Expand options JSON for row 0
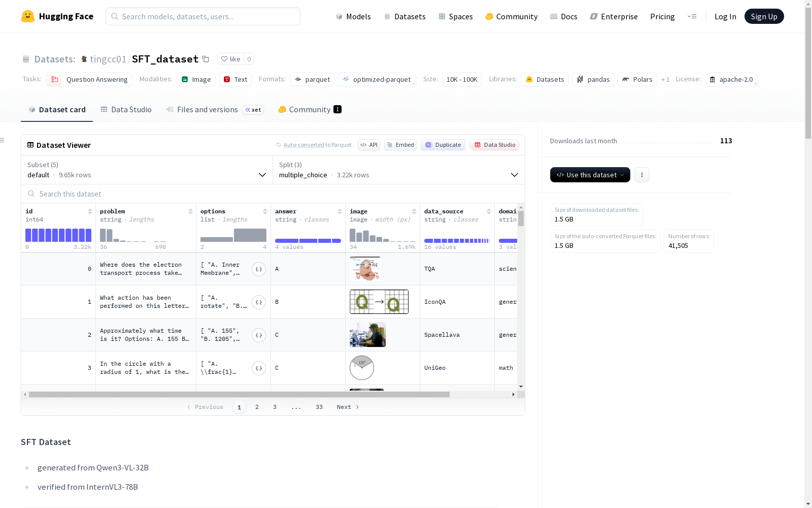Image resolution: width=812 pixels, height=508 pixels. pyautogui.click(x=259, y=269)
